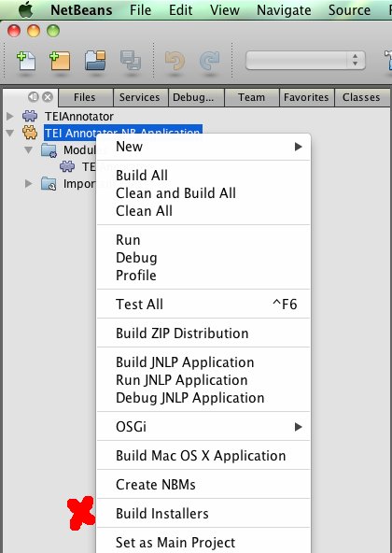Open the New submenu in context menu
392x553 pixels.
coord(203,147)
